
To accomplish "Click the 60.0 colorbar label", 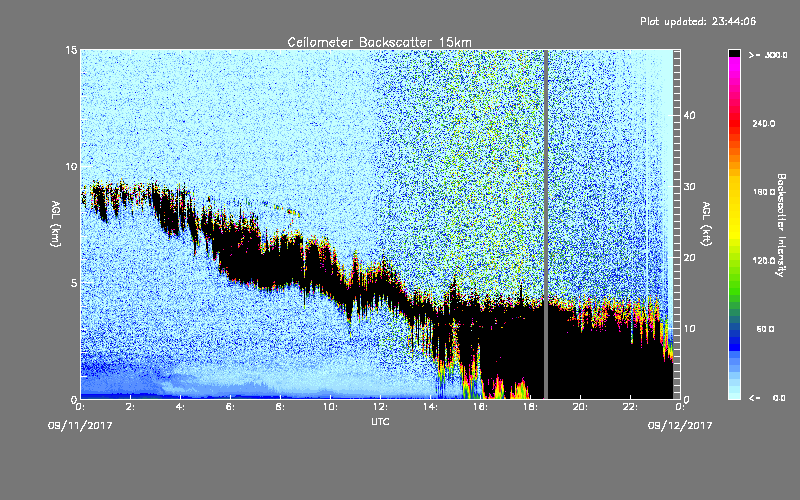I will tap(765, 329).
